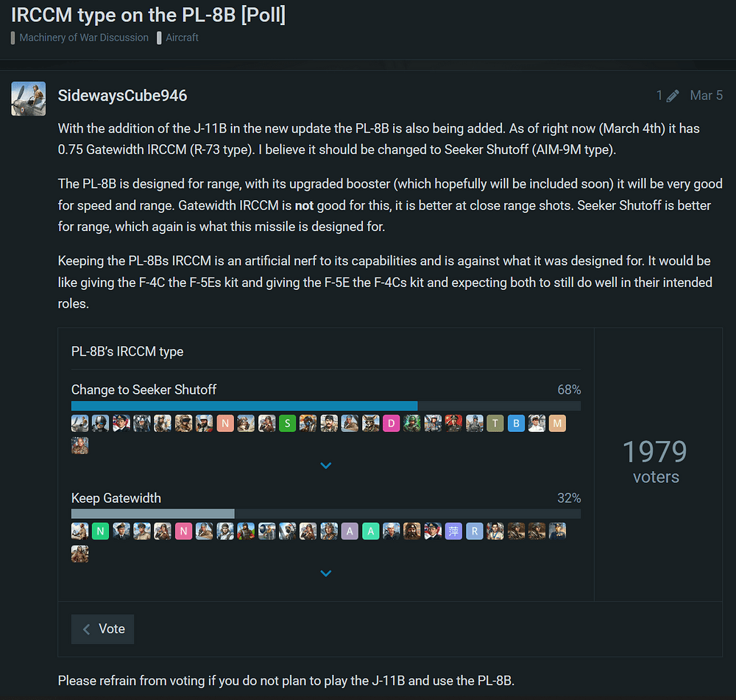Go back to voting with Vote button
736x700 pixels.
pos(103,629)
